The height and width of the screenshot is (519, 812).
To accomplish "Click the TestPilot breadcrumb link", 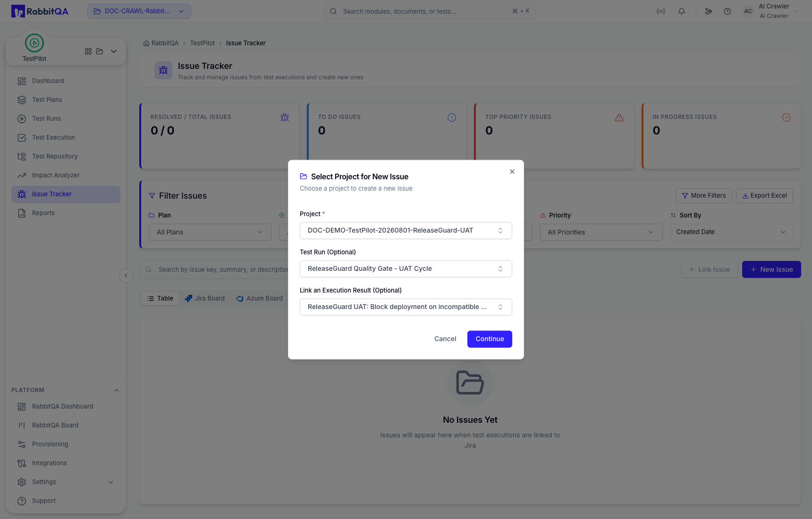I will pos(202,43).
